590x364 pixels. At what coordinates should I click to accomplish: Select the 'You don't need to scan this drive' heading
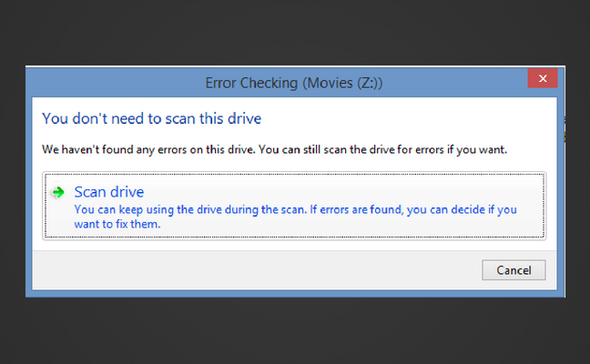coord(151,118)
